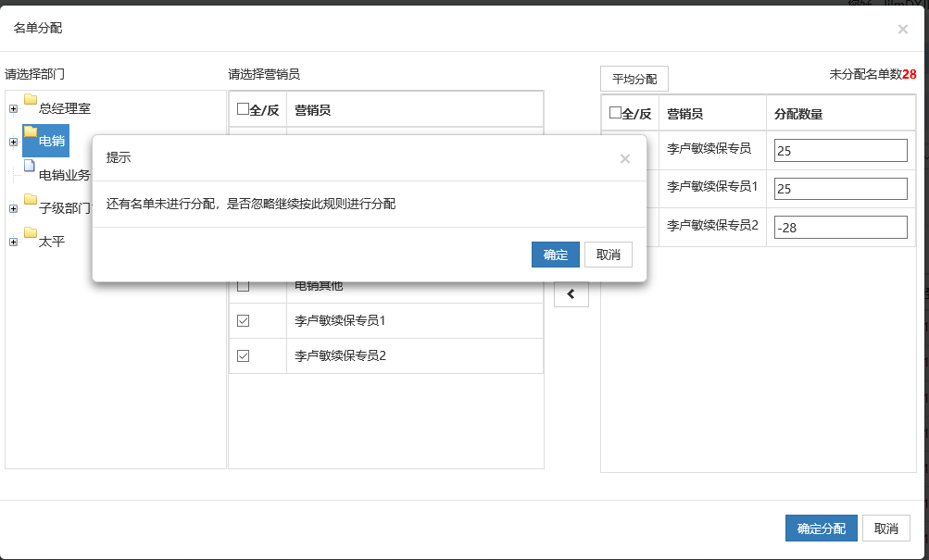Image resolution: width=929 pixels, height=560 pixels.
Task: Close the 名单分配 dialog with X
Action: (x=903, y=30)
